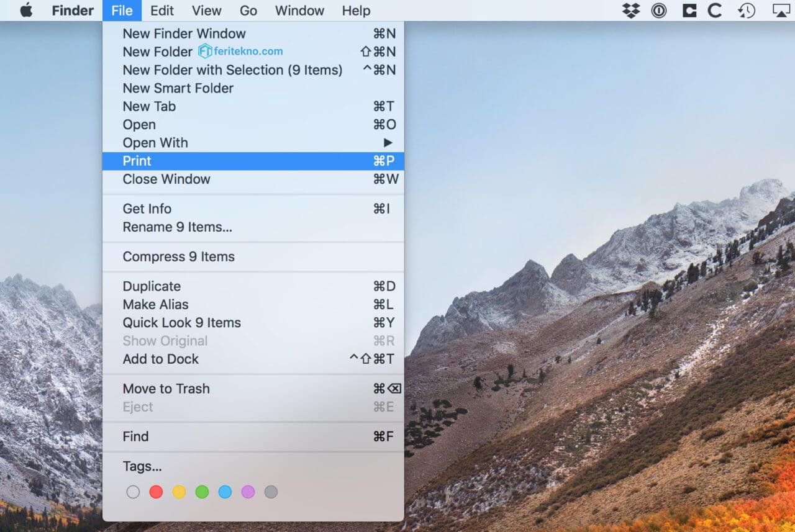Choose Close Window
795x532 pixels.
pyautogui.click(x=253, y=179)
